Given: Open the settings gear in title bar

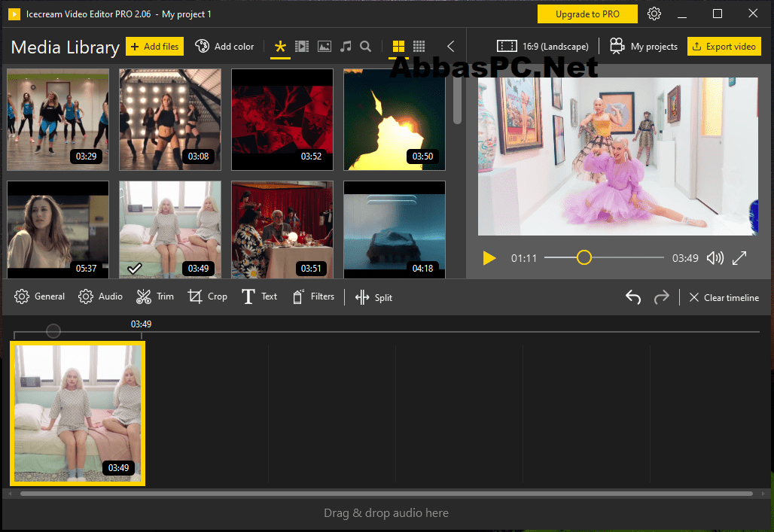Looking at the screenshot, I should [654, 14].
